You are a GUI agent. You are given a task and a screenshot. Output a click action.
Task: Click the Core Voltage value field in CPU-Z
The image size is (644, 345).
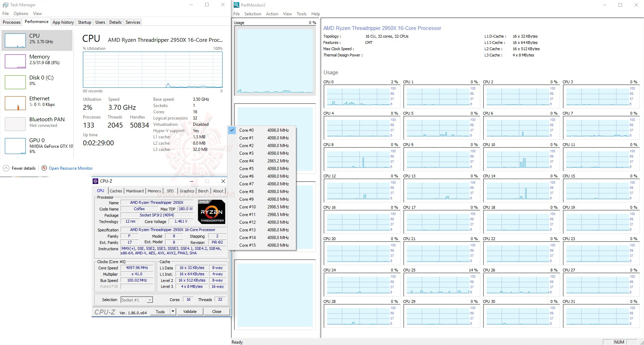(x=181, y=222)
